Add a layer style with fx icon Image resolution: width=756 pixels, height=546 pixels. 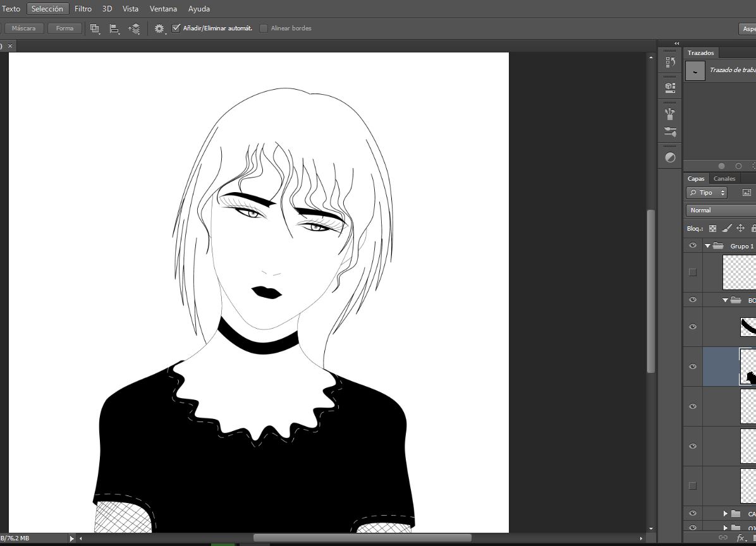[741, 538]
